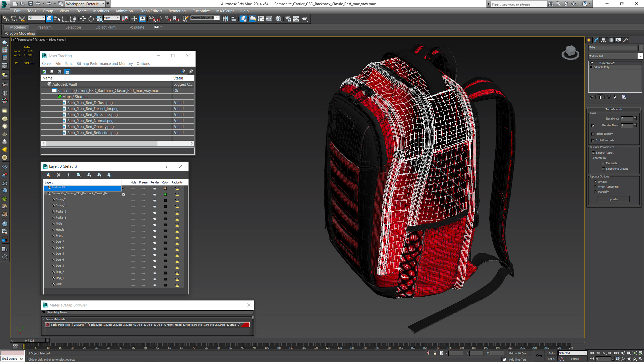Viewport: 644px width, 362px height.
Task: Collapse Scene Materials group in Material Browser
Action: click(x=44, y=319)
